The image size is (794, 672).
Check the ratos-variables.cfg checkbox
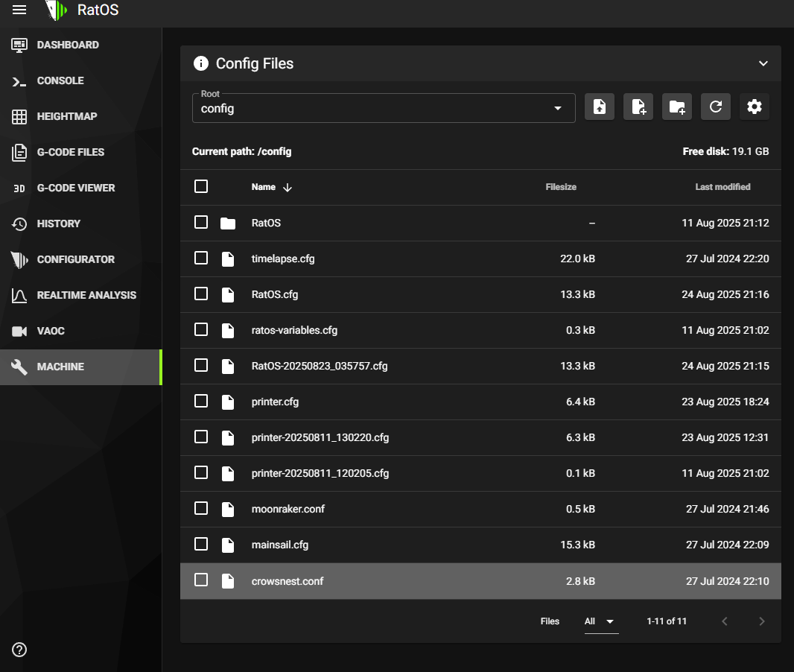click(x=201, y=330)
